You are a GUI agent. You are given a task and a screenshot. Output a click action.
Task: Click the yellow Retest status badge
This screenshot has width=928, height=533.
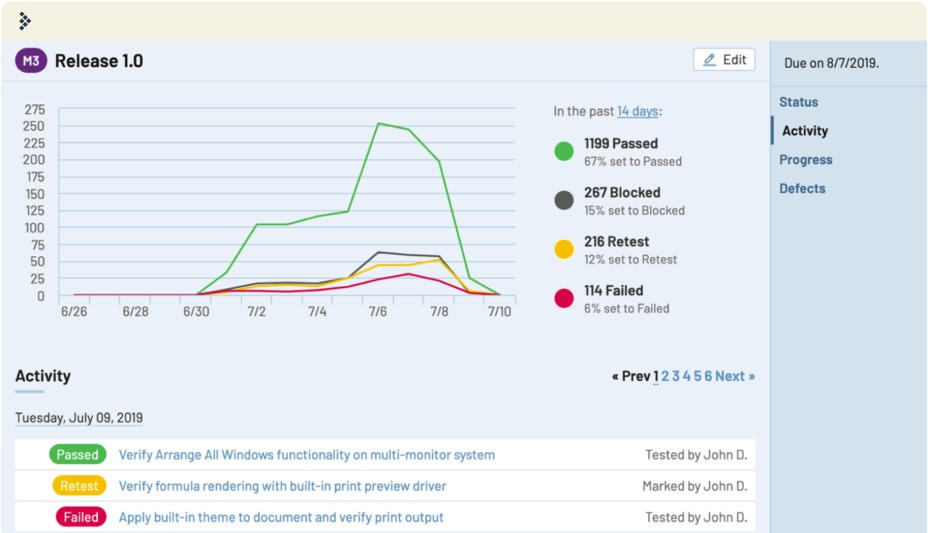(x=79, y=486)
